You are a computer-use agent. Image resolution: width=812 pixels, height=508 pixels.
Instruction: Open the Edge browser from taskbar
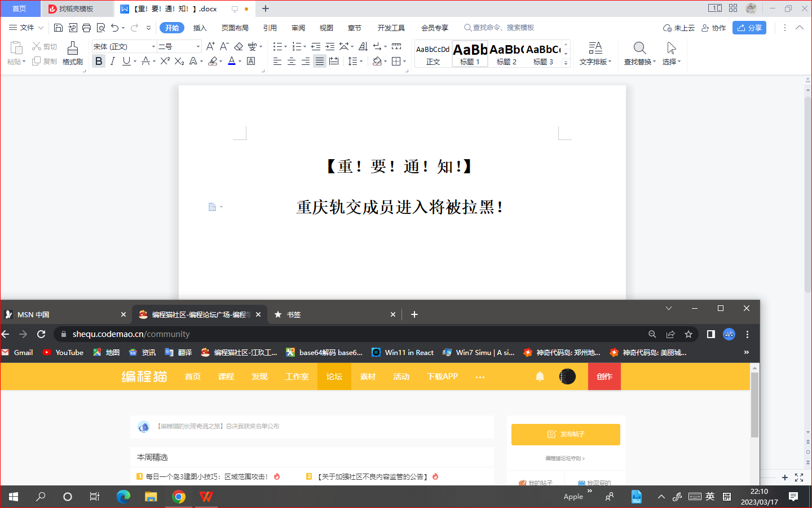(x=123, y=497)
